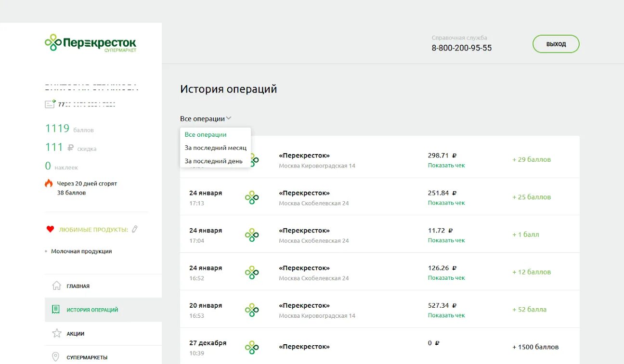This screenshot has width=624, height=364.
Task: Click 24 января 17:04 date entry
Action: pyautogui.click(x=206, y=235)
